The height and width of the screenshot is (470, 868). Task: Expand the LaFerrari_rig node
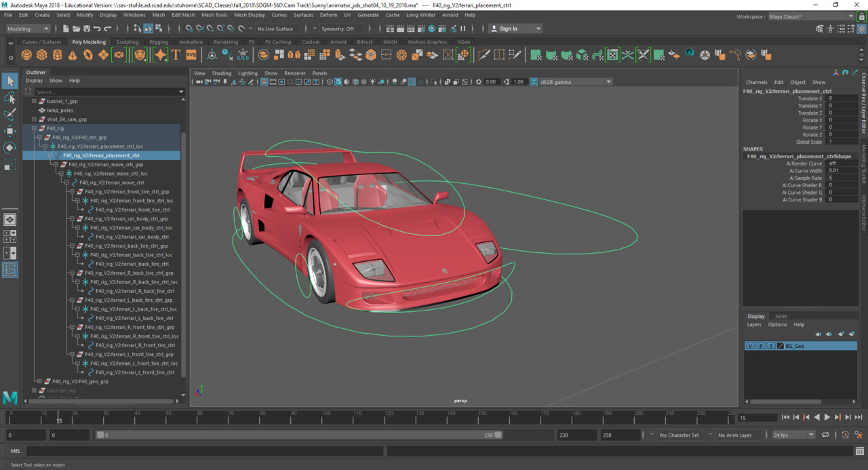click(34, 391)
